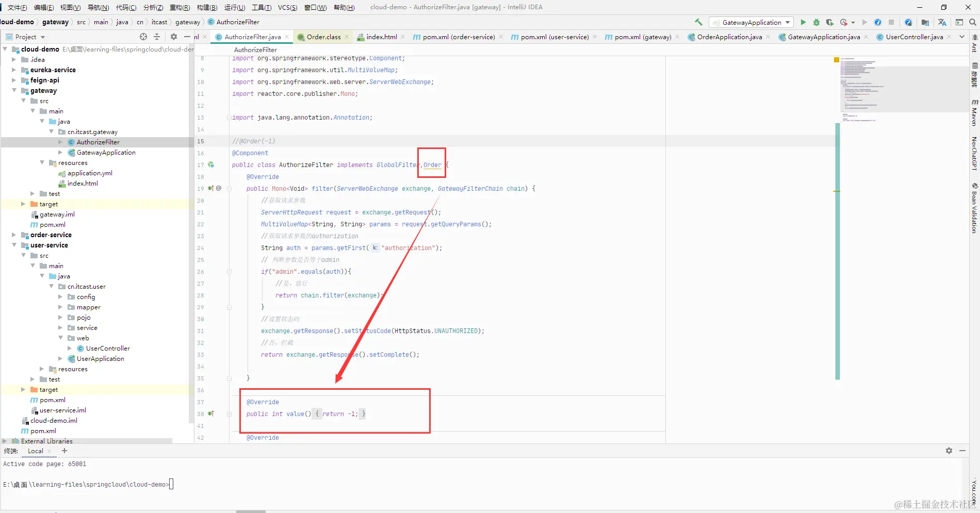This screenshot has width=980, height=513.
Task: Minimize the terminal panel
Action: (962, 451)
